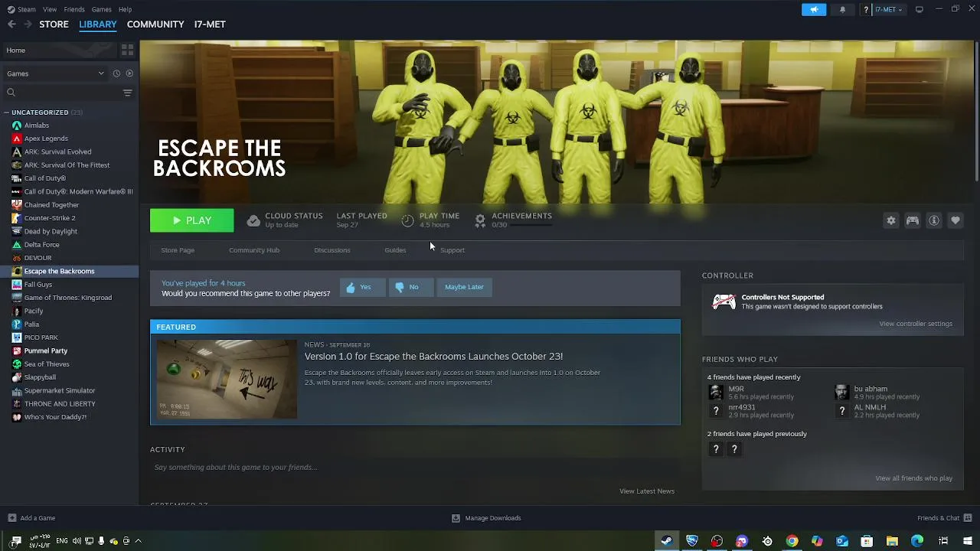Open Version 1.0 launch news headline

433,357
